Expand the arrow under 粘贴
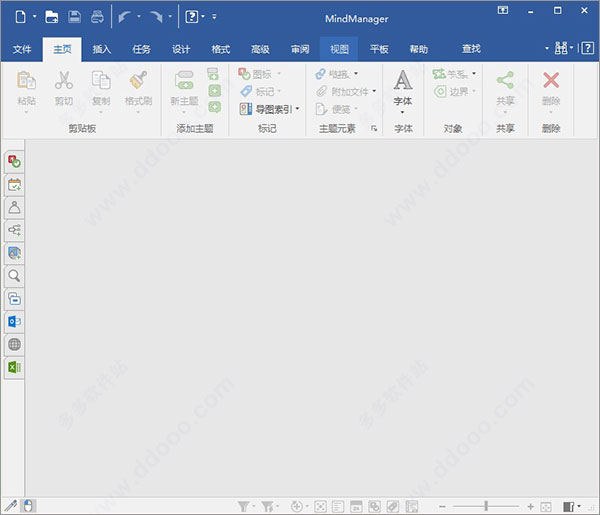The height and width of the screenshot is (515, 600). pos(26,112)
